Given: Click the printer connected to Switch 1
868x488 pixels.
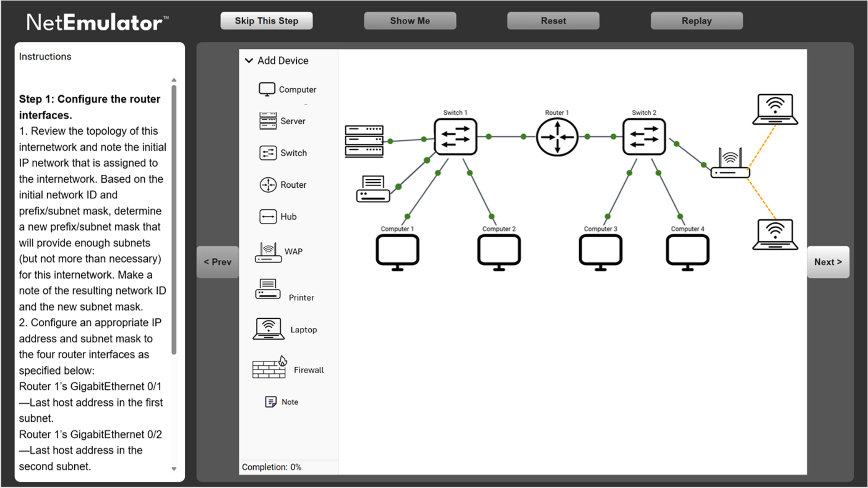Looking at the screenshot, I should (x=373, y=189).
